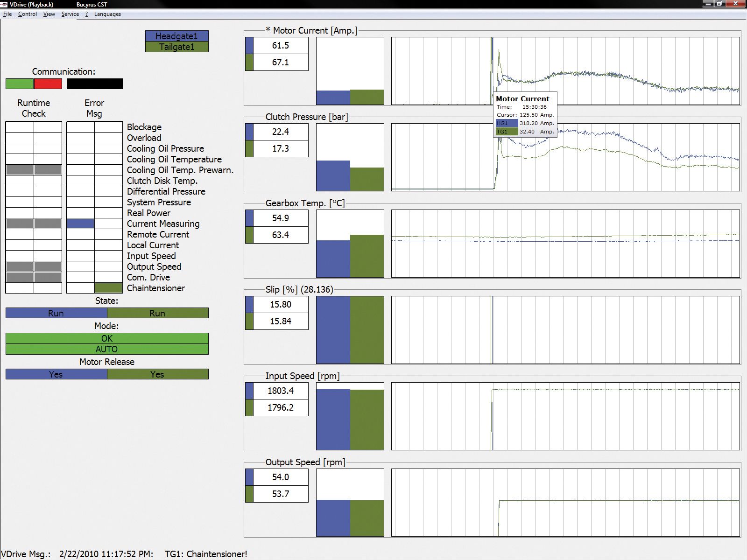The width and height of the screenshot is (747, 560).
Task: Click the Clutch Pressure 17.3 value
Action: click(x=281, y=149)
